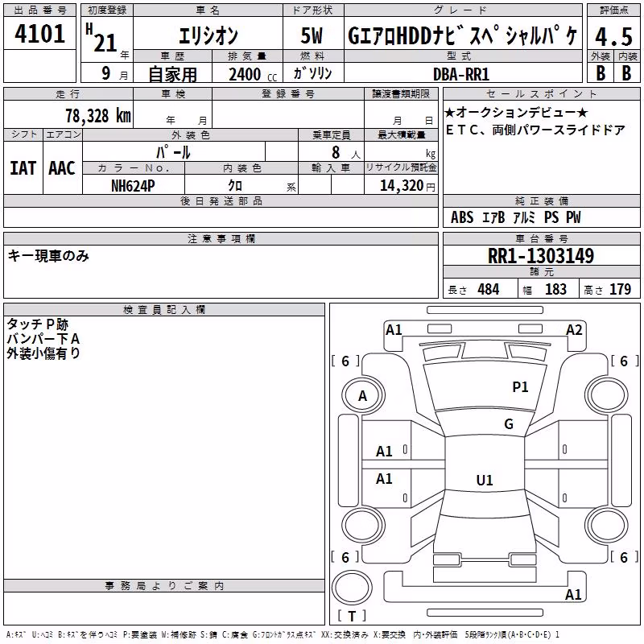The image size is (644, 644).
Task: Click the vehicle history 自家用
Action: (x=172, y=74)
